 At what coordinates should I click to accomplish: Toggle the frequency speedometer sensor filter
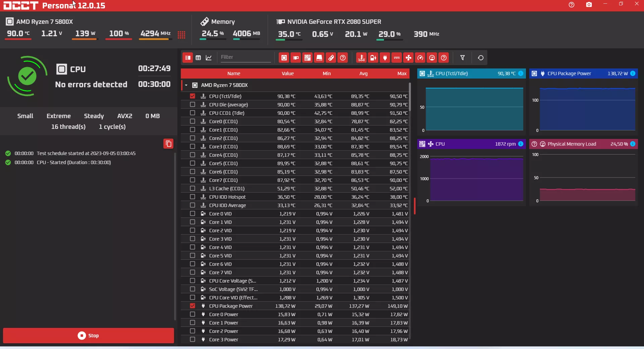(420, 58)
